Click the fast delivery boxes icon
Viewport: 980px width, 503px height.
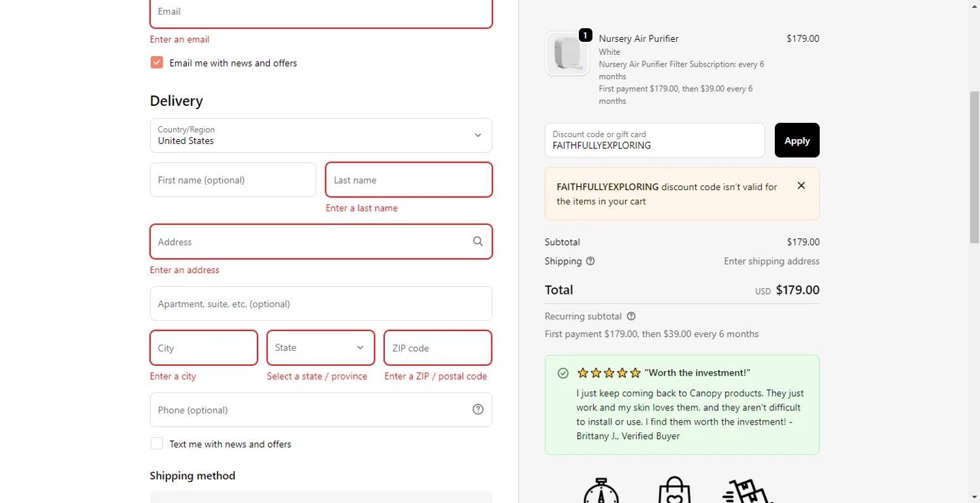click(749, 490)
